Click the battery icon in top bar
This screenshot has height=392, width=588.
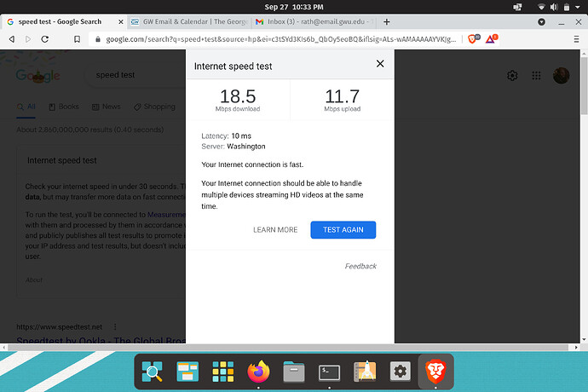pyautogui.click(x=566, y=7)
